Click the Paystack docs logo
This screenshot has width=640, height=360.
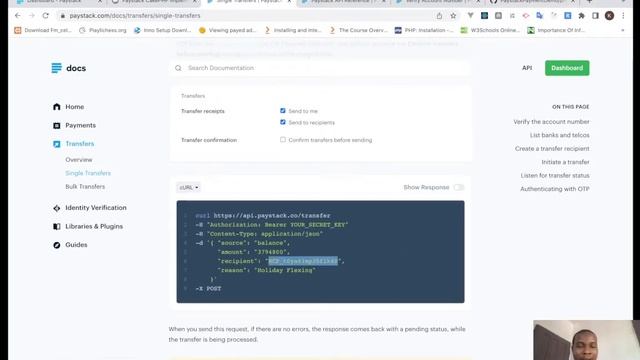coord(69,68)
